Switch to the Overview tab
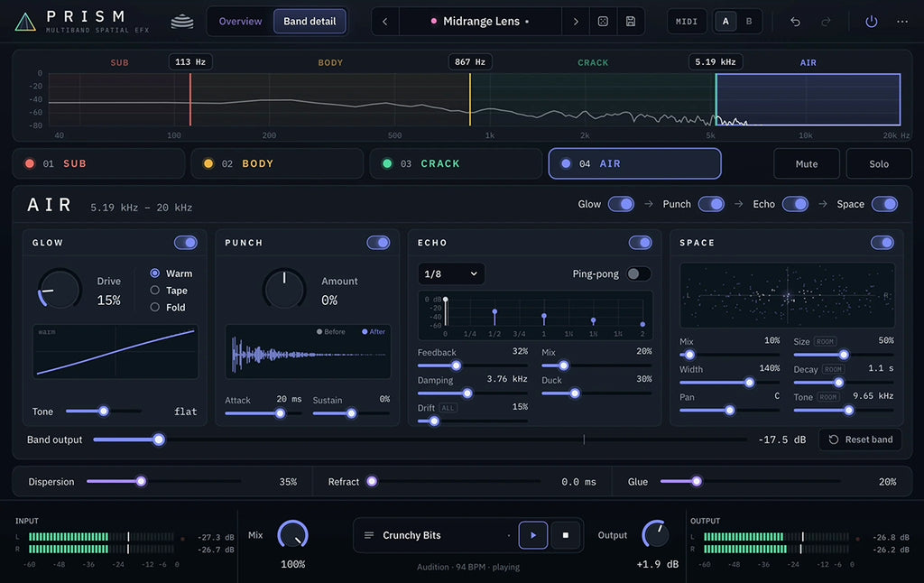The height and width of the screenshot is (583, 924). coord(240,22)
